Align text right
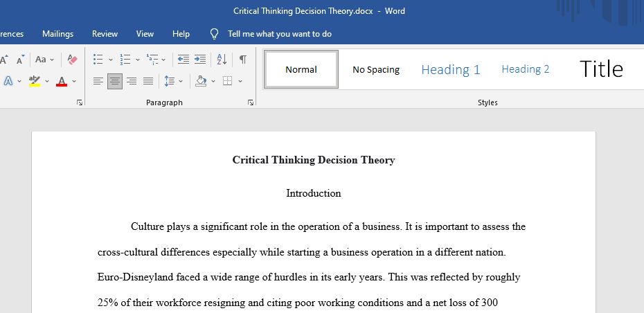This screenshot has height=313, width=644. (132, 81)
